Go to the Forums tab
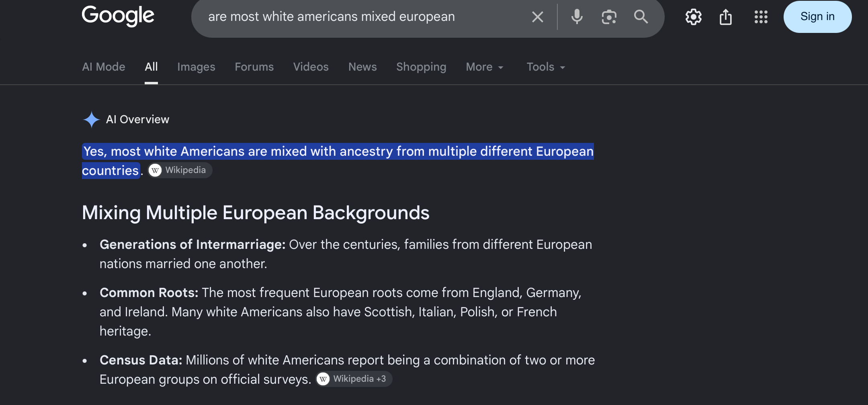Screen dimensions: 868x405 point(254,67)
